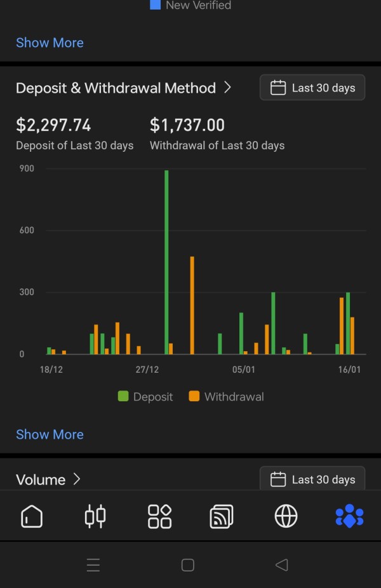
Task: Select the blue community group icon
Action: click(x=349, y=516)
